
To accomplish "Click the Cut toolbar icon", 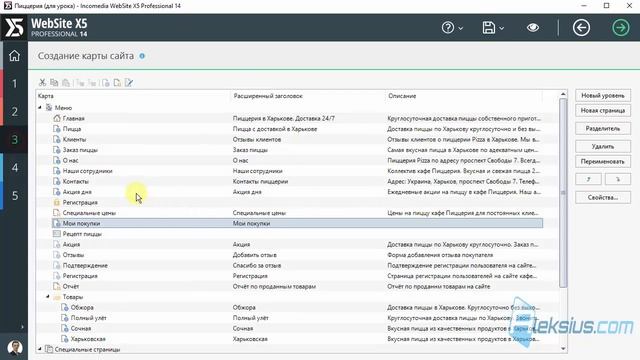I will [x=42, y=83].
